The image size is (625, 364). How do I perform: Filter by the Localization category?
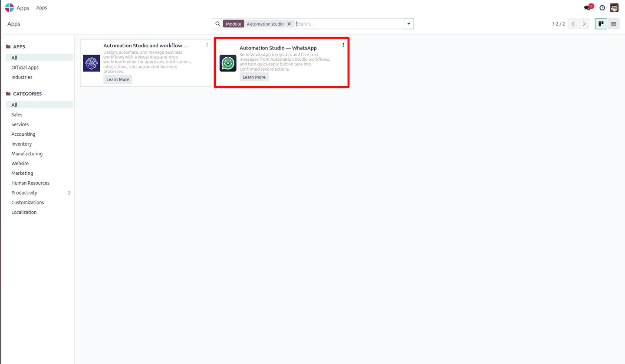click(x=39, y=212)
